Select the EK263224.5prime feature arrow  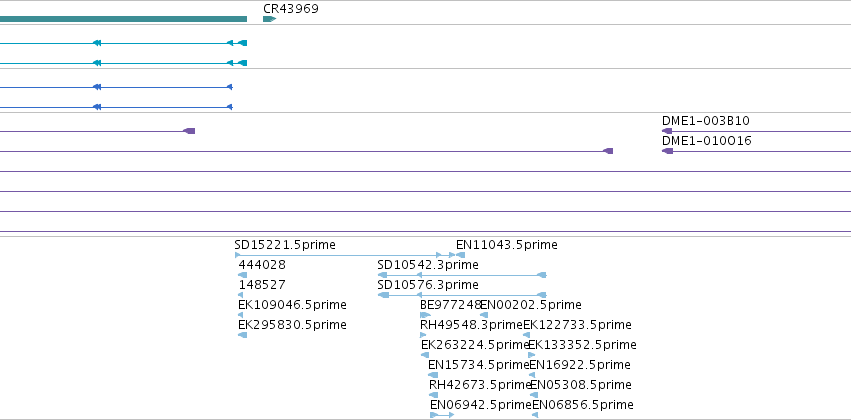pyautogui.click(x=425, y=355)
